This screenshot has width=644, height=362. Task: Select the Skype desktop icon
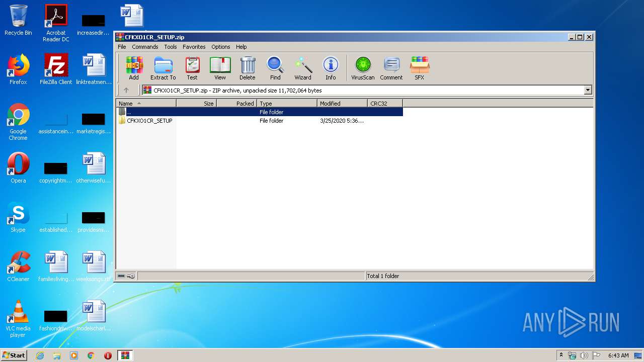pyautogui.click(x=18, y=217)
